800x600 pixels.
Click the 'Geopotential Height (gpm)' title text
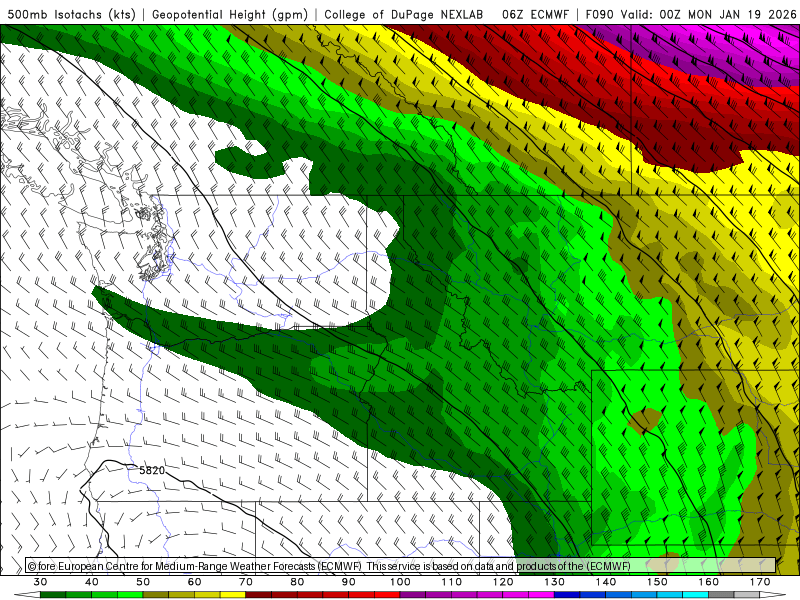click(x=230, y=14)
